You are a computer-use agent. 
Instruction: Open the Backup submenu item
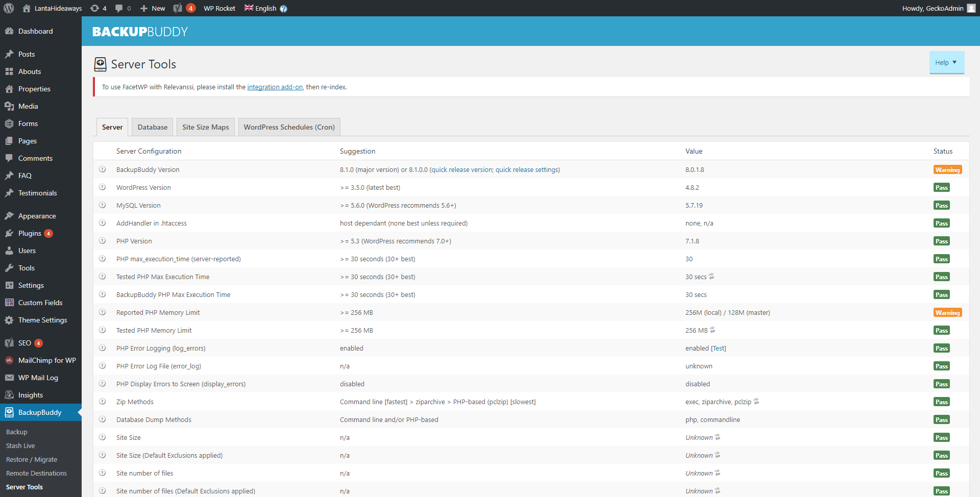coord(17,432)
